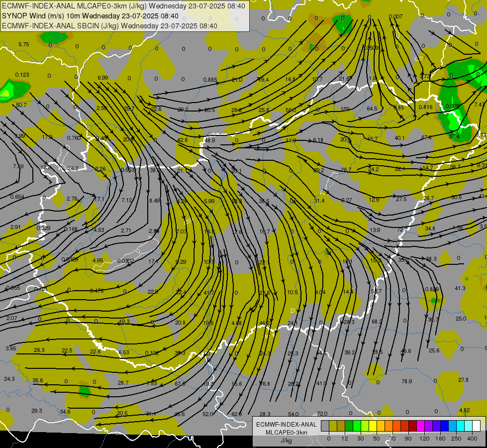Viewport: 487px width, 448px height.
Task: Click the map value '0.007'
Action: (x=395, y=16)
